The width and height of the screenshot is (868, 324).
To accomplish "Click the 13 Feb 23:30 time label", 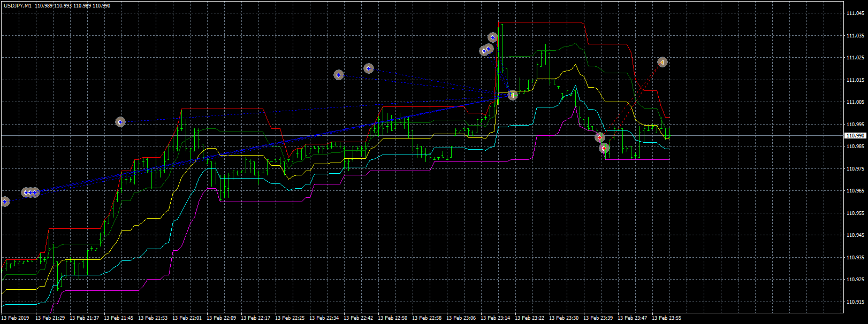I will coord(564,318).
